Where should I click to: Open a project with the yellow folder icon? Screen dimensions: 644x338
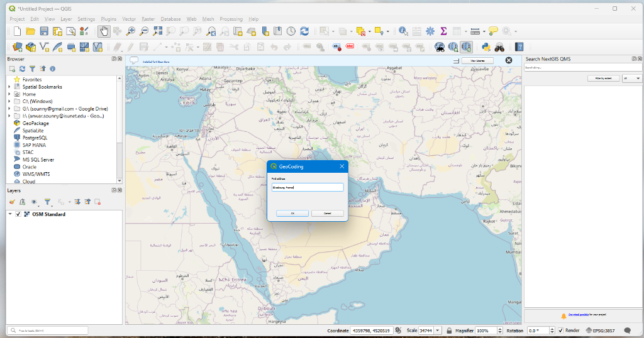tap(30, 31)
